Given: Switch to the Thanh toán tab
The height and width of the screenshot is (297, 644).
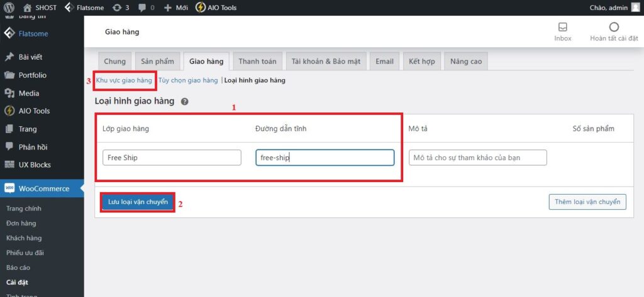Looking at the screenshot, I should click(257, 61).
